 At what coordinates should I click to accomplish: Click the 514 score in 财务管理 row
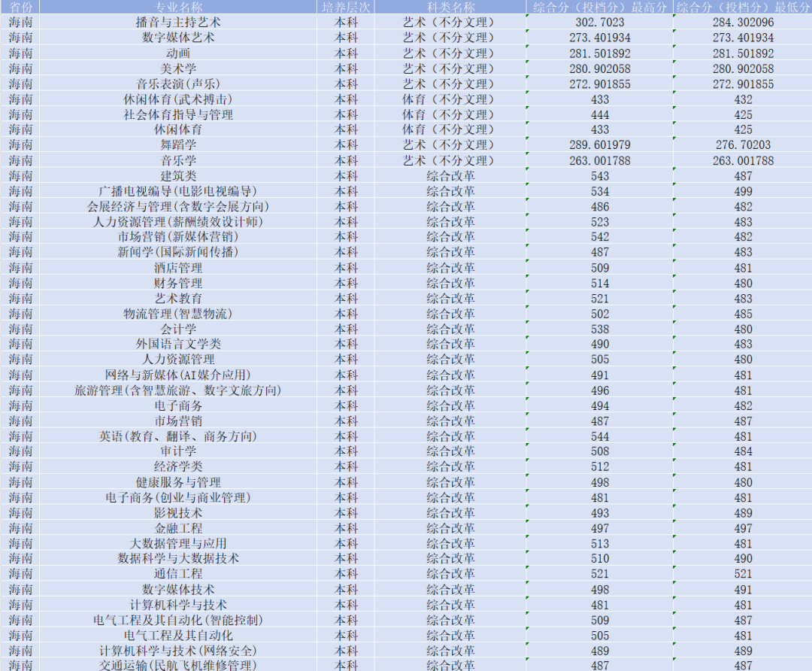tap(600, 284)
